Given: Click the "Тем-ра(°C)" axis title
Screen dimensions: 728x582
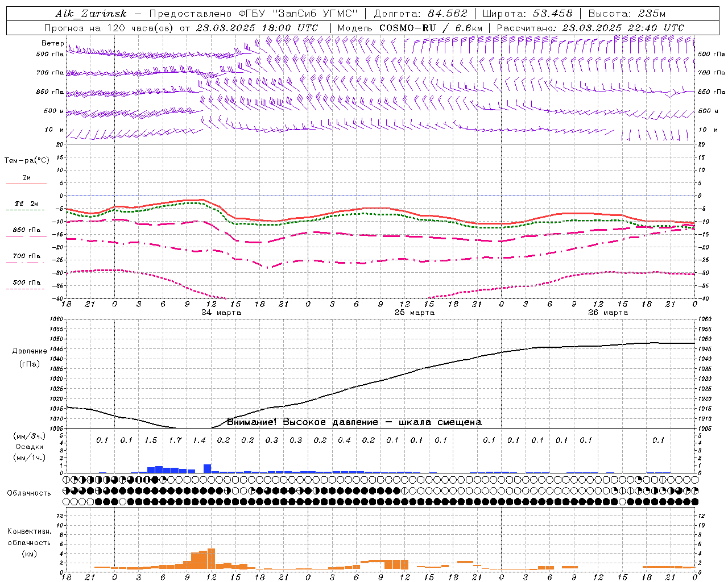Looking at the screenshot, I should point(27,161).
